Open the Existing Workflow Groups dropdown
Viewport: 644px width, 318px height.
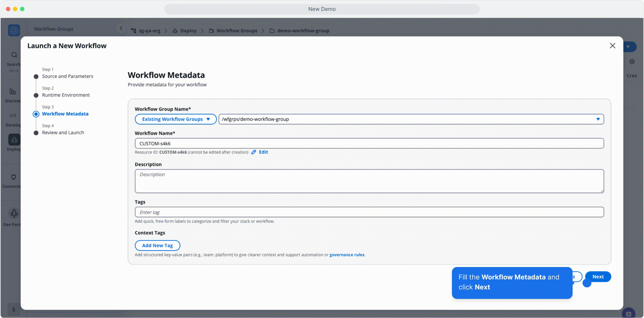click(175, 119)
